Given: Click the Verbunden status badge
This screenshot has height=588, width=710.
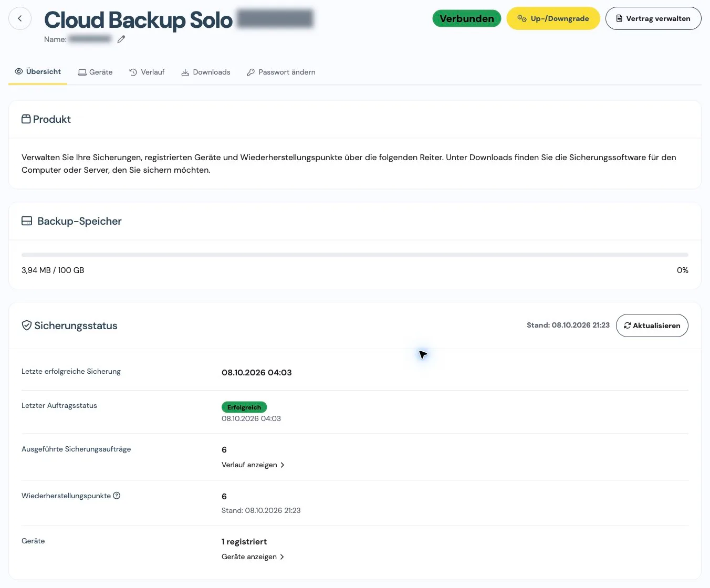Looking at the screenshot, I should (467, 18).
